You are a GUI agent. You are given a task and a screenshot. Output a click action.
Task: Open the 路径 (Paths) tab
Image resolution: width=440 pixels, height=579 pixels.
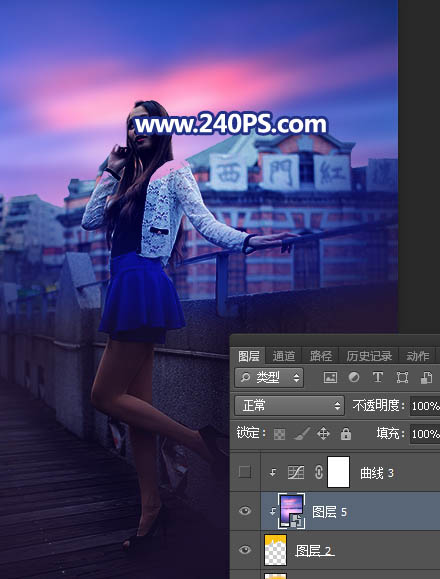[320, 356]
